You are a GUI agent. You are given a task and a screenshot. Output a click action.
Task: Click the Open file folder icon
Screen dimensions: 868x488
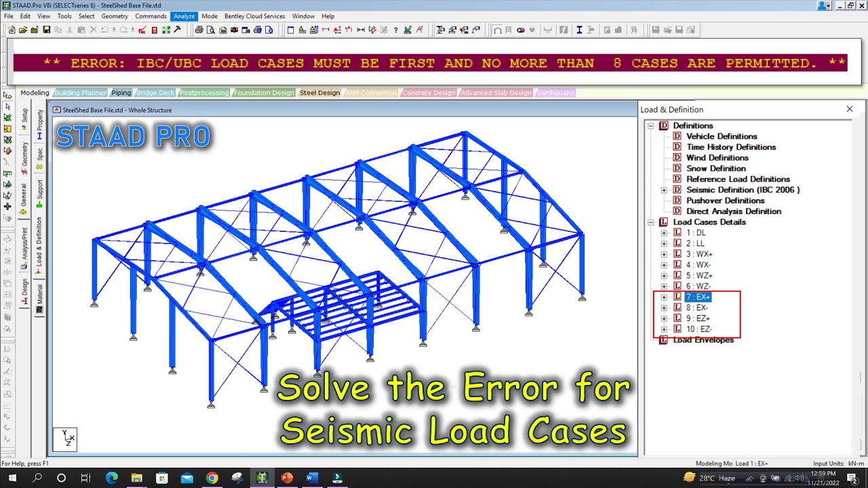(23, 30)
